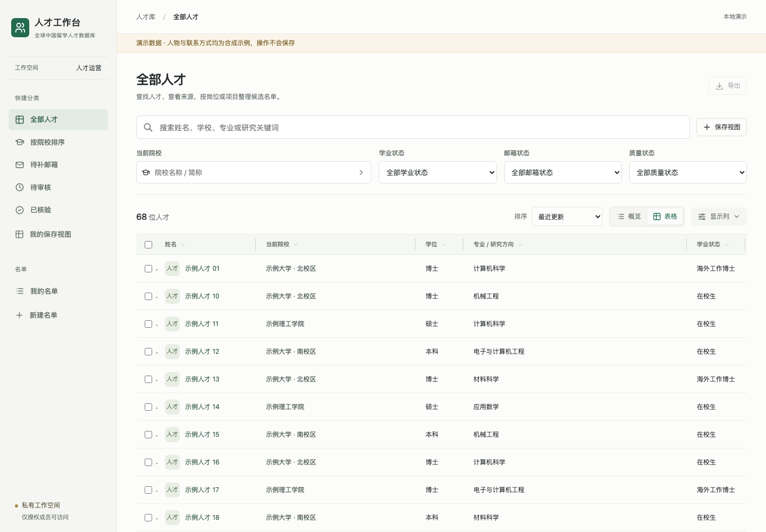Viewport: 766px width, 532px height.
Task: Click the clock icon beside 待审核
Action: point(20,187)
